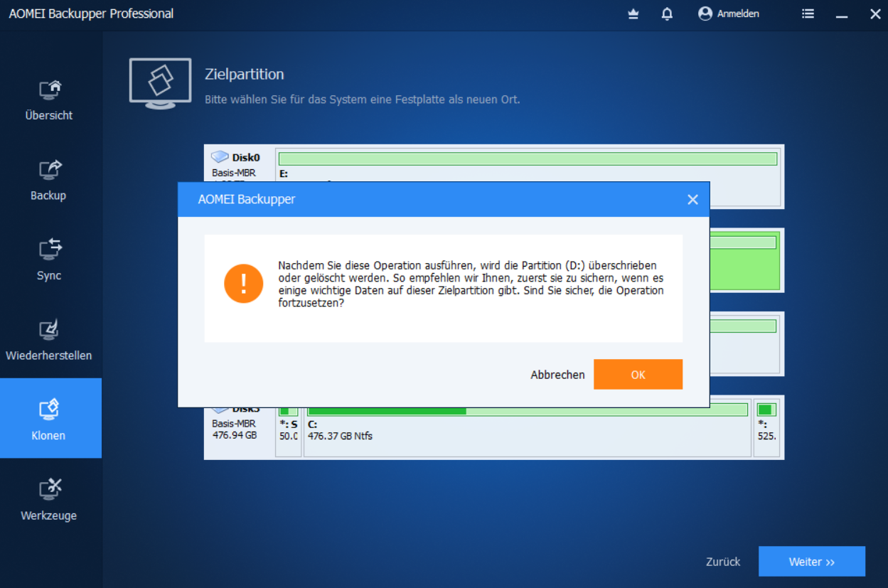Click the Zurück button
This screenshot has width=888, height=588.
(723, 562)
